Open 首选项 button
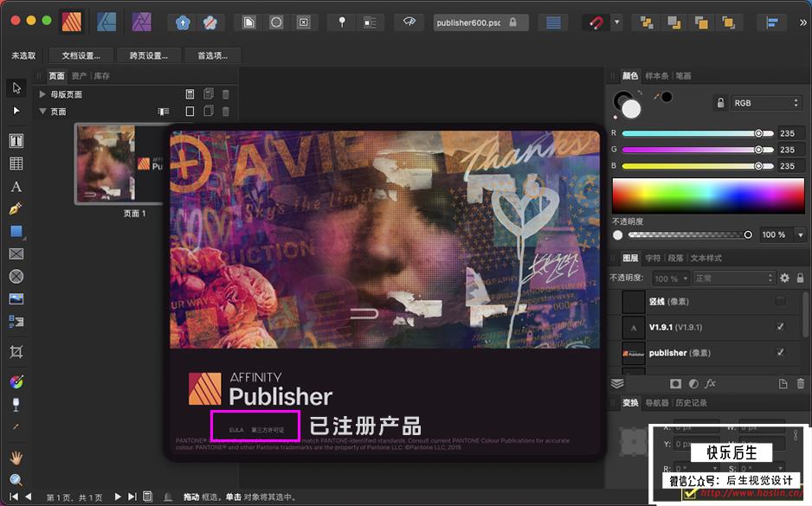The height and width of the screenshot is (506, 812). click(212, 55)
